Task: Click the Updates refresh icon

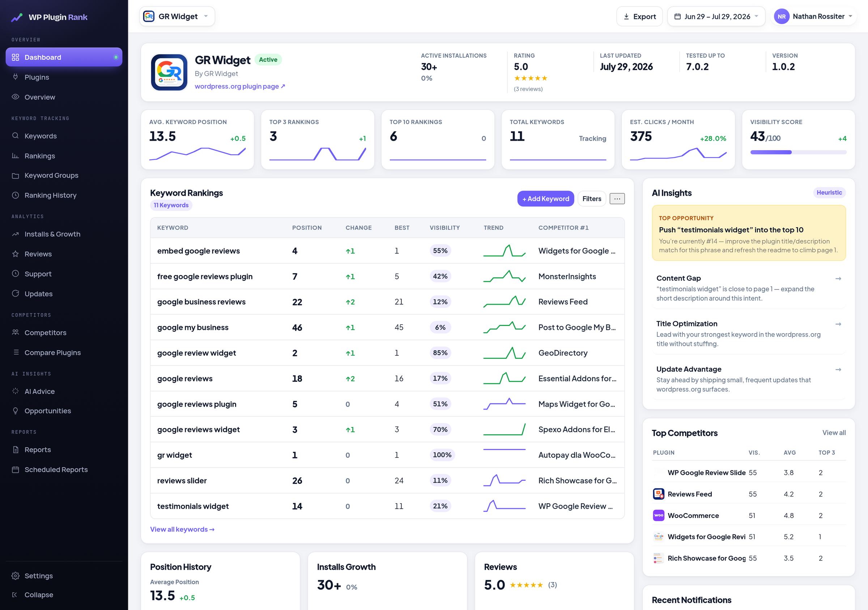Action: tap(16, 293)
